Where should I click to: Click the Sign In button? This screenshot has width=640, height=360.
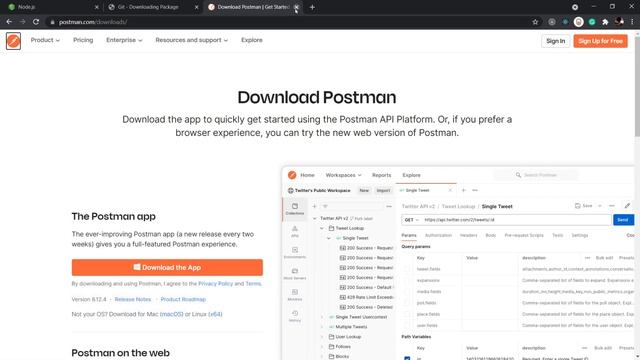(556, 41)
